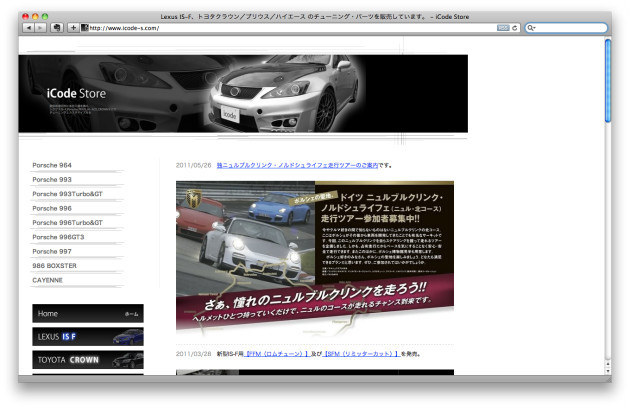Click the scrollbar up arrow
Viewport: 630px width, 408px height.
click(x=608, y=364)
